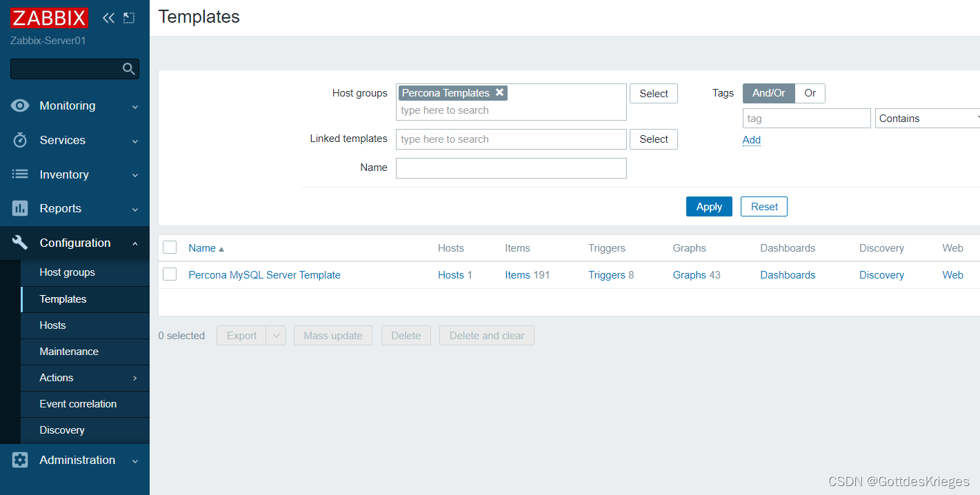Click Select button for Linked templates
Image resolution: width=980 pixels, height=495 pixels.
(654, 139)
